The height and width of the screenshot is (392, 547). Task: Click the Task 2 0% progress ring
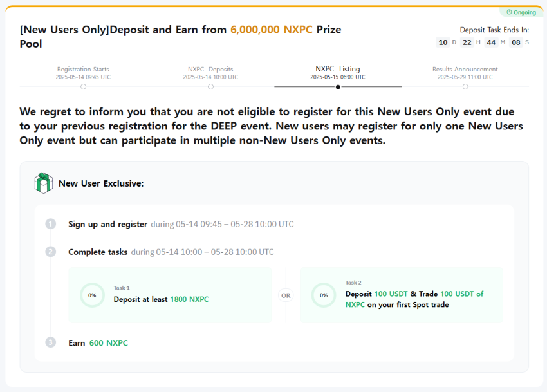point(323,295)
